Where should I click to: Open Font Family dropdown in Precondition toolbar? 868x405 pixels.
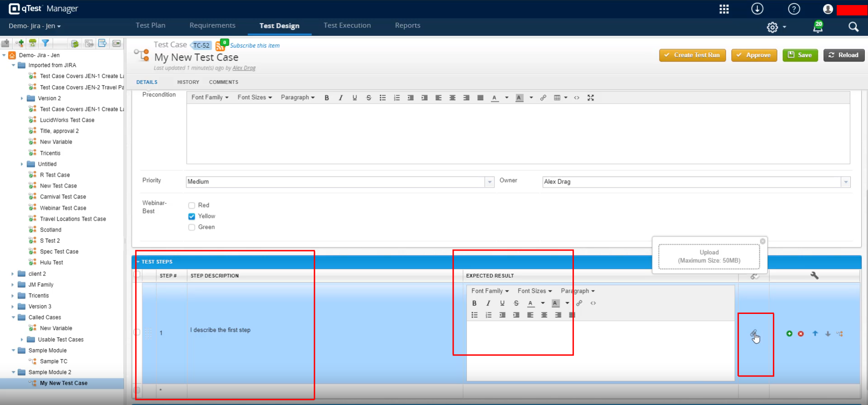pyautogui.click(x=209, y=97)
